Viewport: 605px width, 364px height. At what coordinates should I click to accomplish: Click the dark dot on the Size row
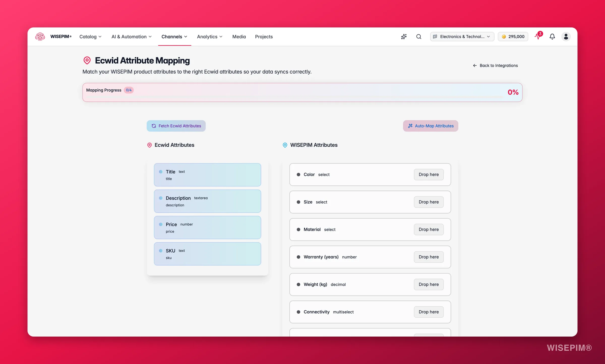click(x=298, y=202)
